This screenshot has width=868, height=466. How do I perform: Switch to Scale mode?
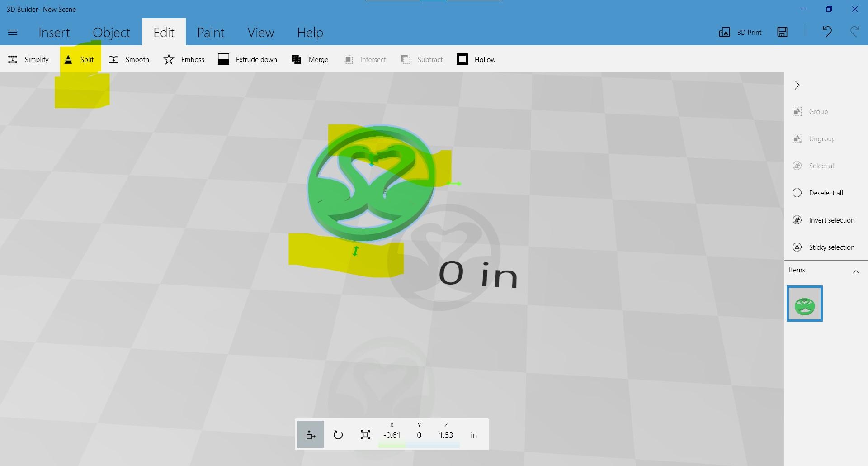coord(365,435)
